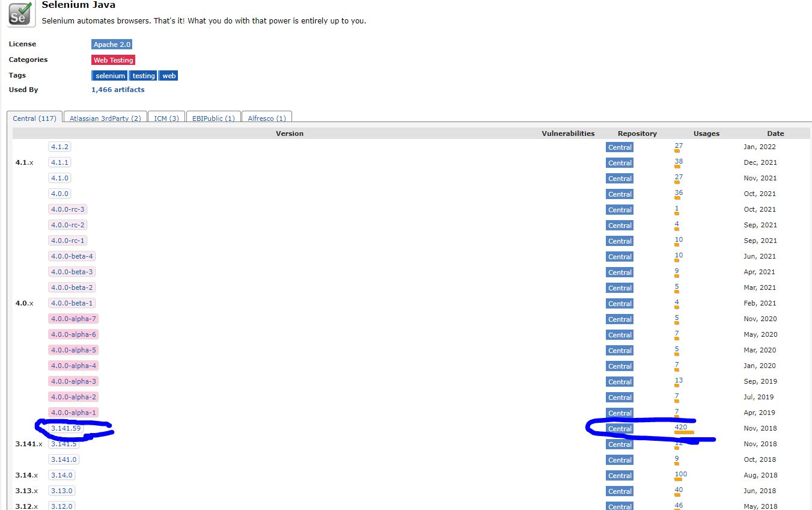The image size is (812, 510).
Task: Open the Web Testing category tag
Action: 114,60
